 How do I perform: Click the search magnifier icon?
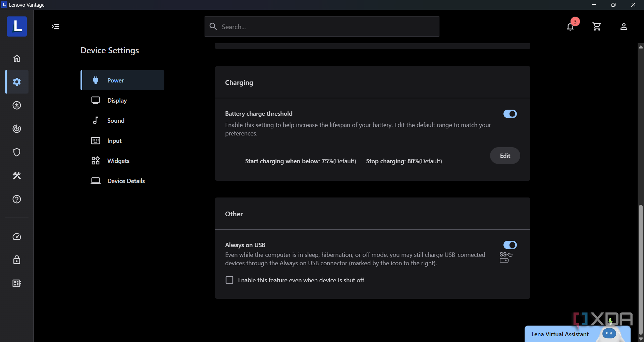click(x=213, y=26)
